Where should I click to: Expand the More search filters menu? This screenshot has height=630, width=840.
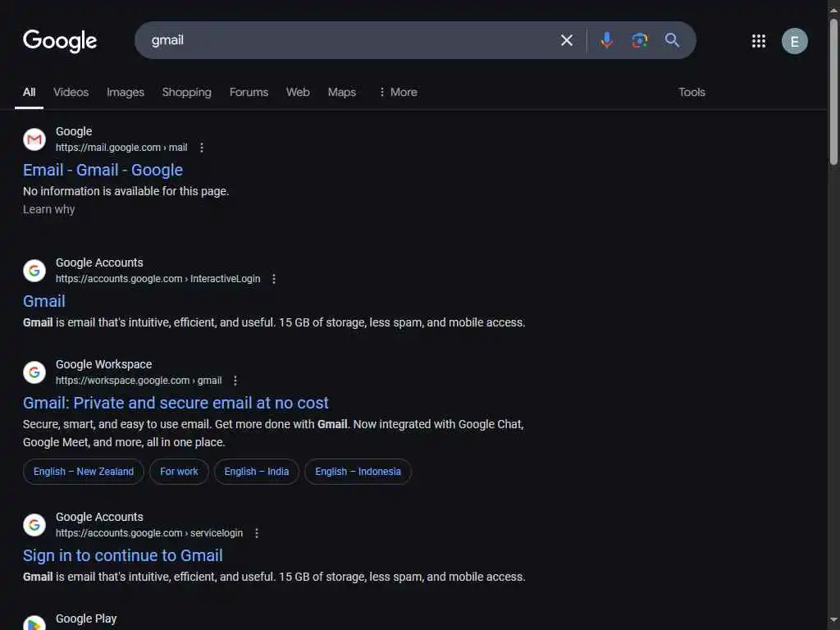398,92
